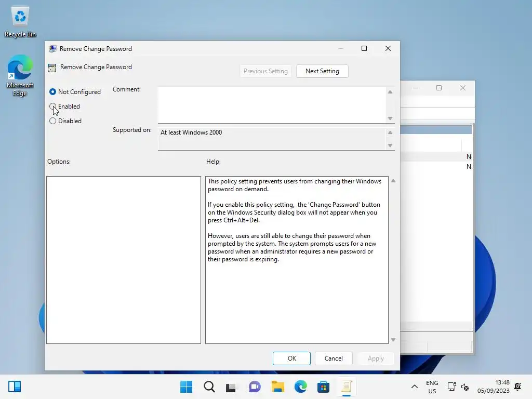Click the policy icon next to the Remove Change Password heading
The height and width of the screenshot is (399, 532).
[52, 68]
